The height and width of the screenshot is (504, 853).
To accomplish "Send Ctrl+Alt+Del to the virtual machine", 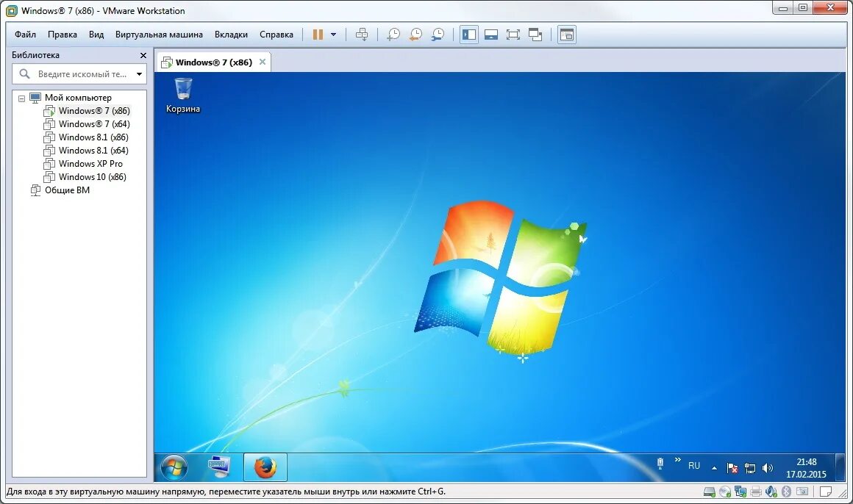I will [x=362, y=35].
